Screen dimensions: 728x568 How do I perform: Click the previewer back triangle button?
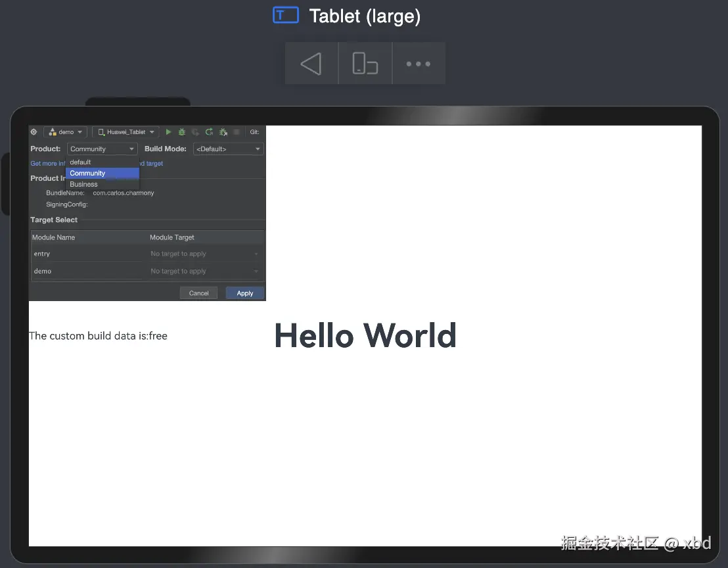[311, 64]
